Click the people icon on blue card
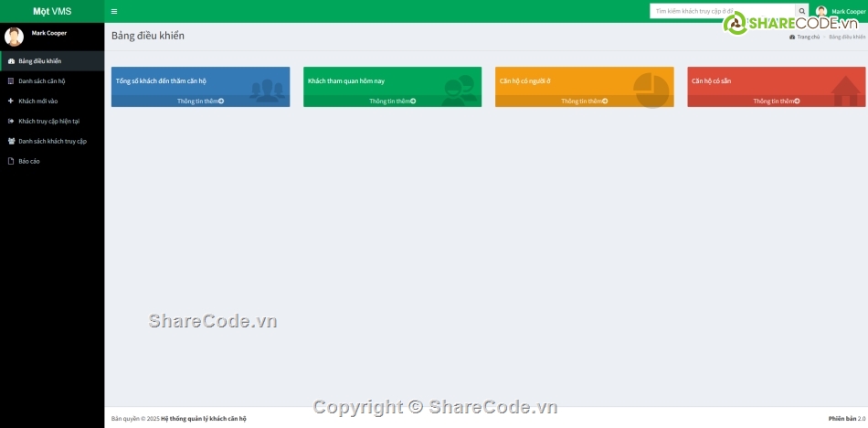Image resolution: width=868 pixels, height=428 pixels. point(268,91)
